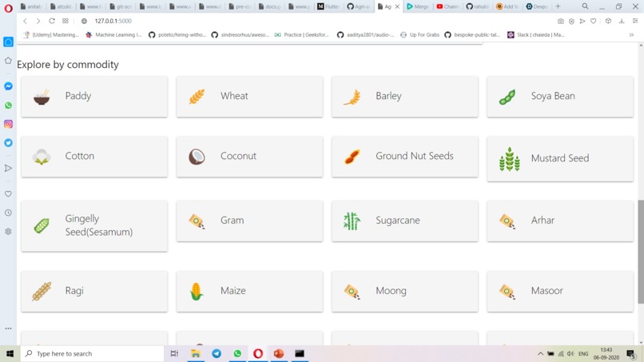
Task: Open Twitter in the Opera sidebar
Action: (8, 143)
